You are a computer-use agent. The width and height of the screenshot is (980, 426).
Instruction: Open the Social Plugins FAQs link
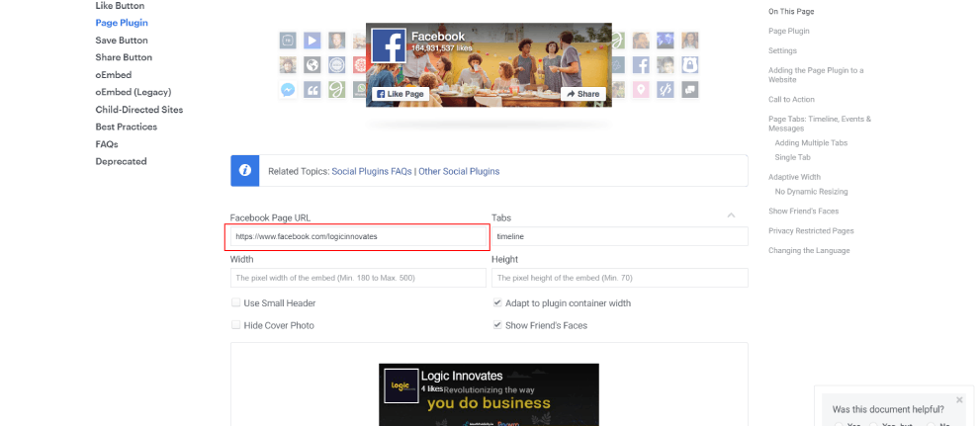point(371,171)
